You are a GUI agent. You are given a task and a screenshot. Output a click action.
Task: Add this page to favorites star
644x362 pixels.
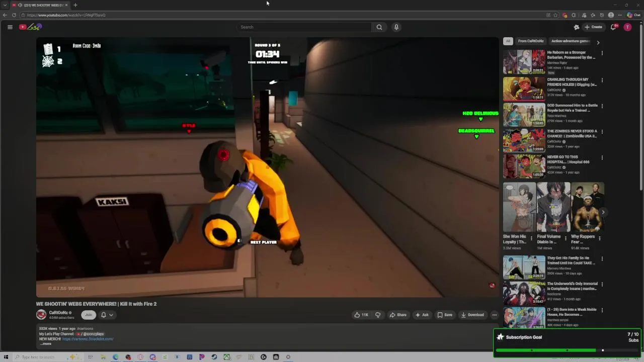click(555, 15)
